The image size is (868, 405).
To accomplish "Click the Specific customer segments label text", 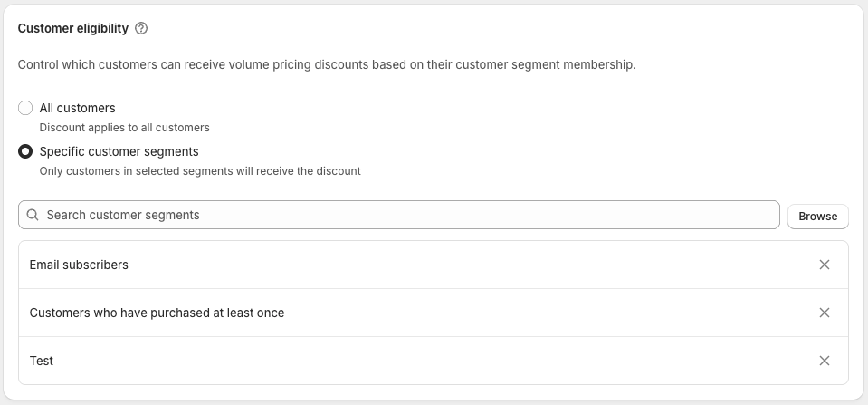I will coord(119,151).
